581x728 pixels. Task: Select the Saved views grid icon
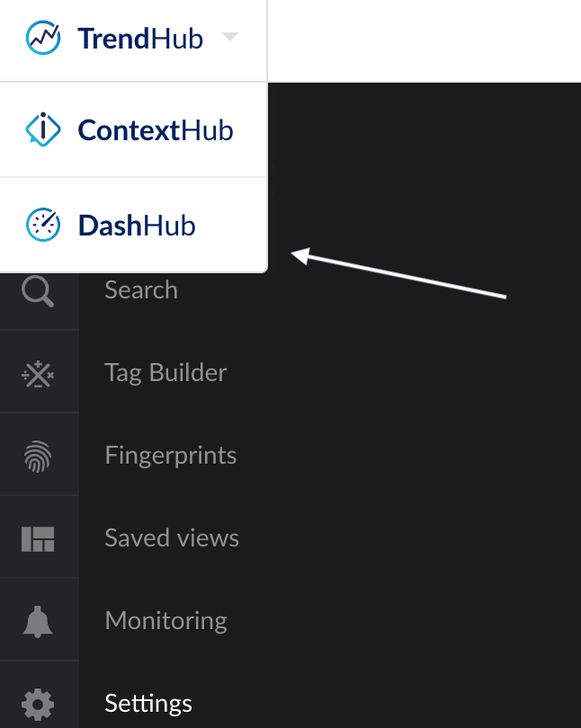point(39,537)
